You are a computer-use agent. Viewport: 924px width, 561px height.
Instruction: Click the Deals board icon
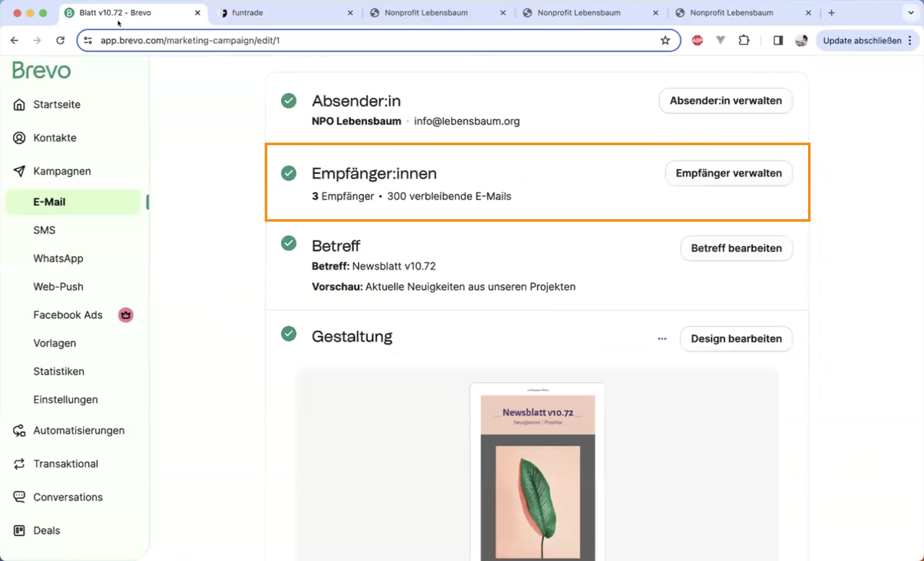tap(19, 530)
